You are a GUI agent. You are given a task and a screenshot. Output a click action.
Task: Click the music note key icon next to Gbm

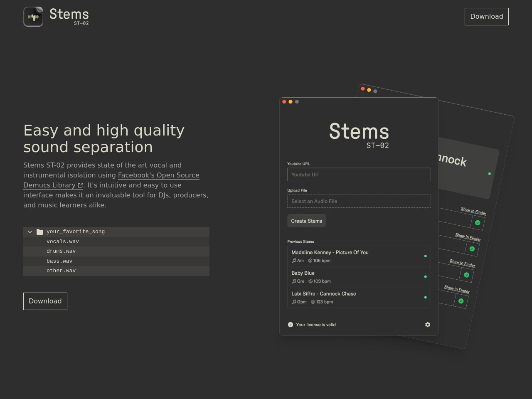click(294, 302)
